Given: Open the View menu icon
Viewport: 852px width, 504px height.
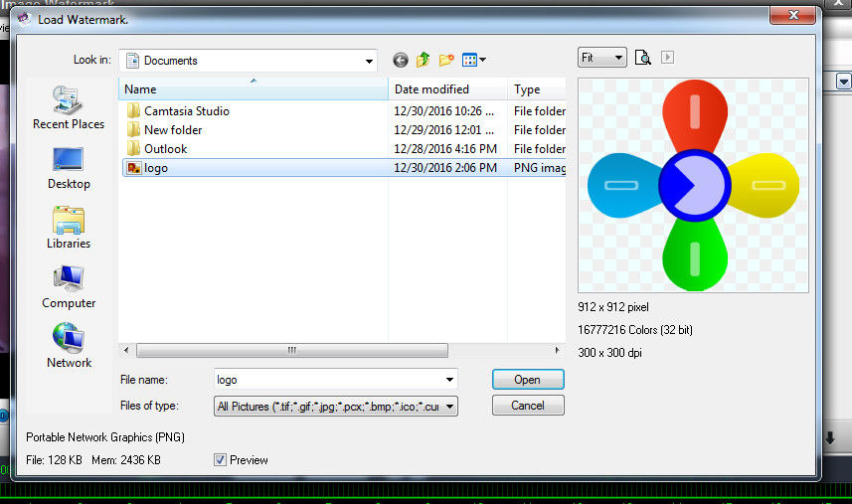Looking at the screenshot, I should [x=473, y=60].
